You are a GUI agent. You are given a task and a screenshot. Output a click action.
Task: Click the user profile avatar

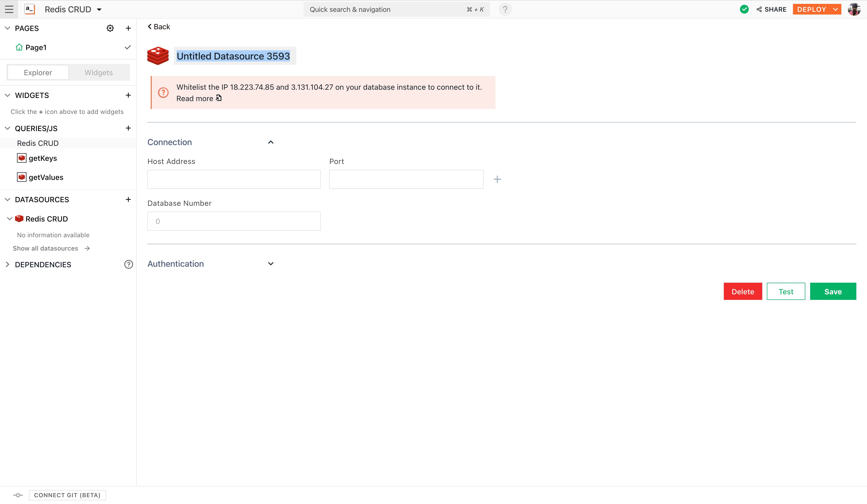tap(854, 9)
